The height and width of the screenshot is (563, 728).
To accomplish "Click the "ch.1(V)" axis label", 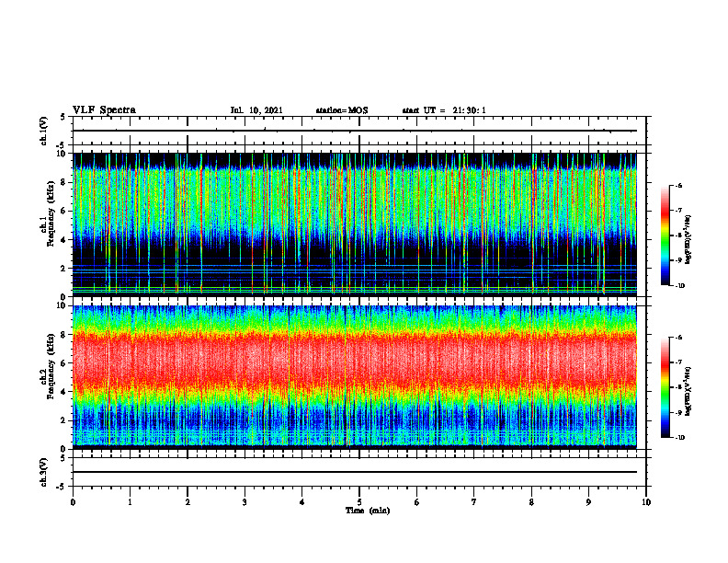I will [x=44, y=131].
